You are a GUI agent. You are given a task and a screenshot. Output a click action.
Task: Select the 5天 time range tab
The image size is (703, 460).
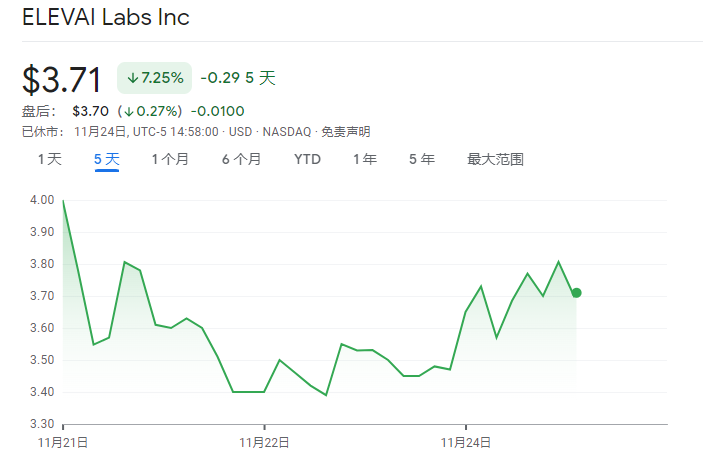point(107,159)
